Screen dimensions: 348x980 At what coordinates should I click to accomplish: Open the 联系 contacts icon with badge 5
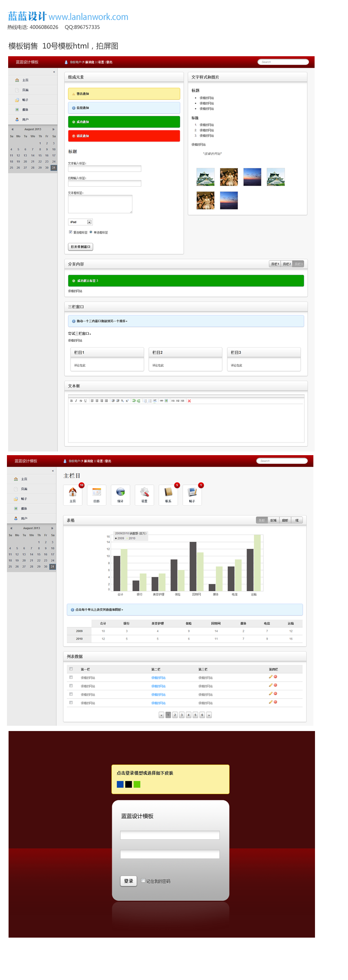point(168,494)
